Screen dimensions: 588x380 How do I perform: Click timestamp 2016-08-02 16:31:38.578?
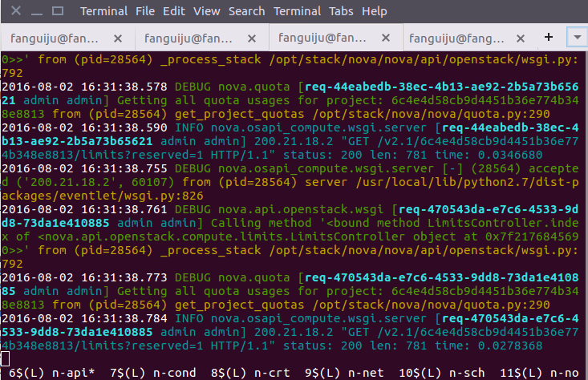point(84,87)
